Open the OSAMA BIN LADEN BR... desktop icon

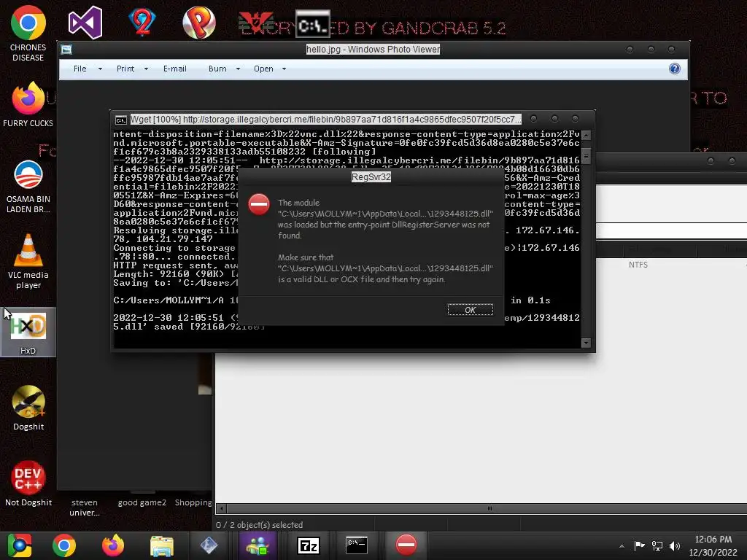(x=28, y=187)
